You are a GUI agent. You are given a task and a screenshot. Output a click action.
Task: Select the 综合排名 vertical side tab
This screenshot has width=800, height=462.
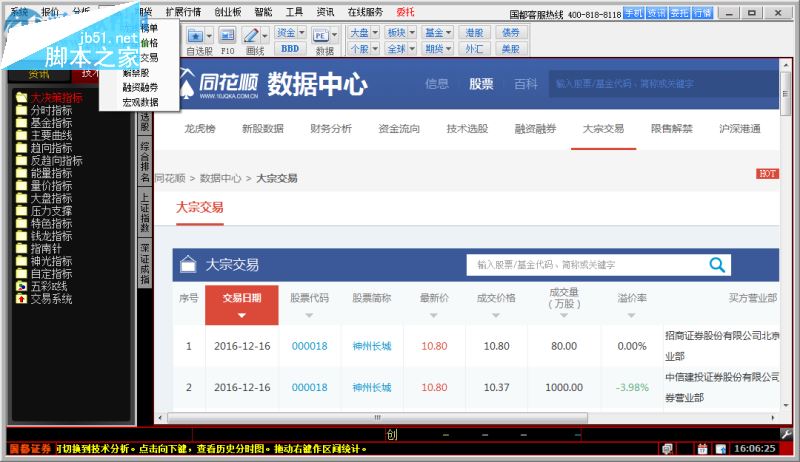145,162
